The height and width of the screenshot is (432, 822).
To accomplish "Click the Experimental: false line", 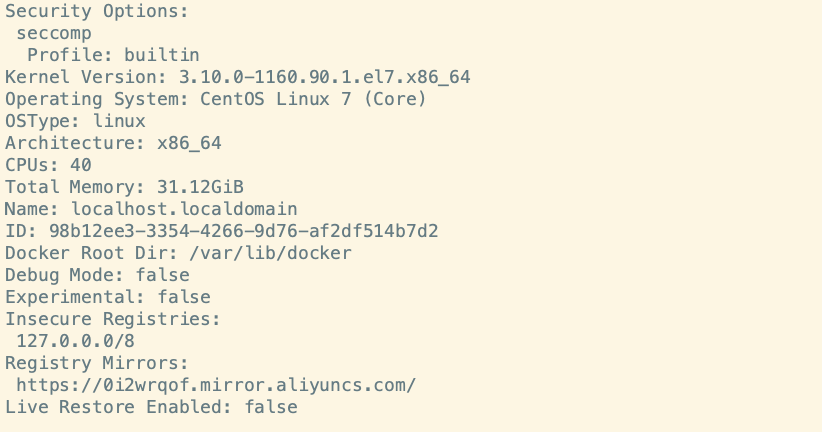I will [x=107, y=297].
